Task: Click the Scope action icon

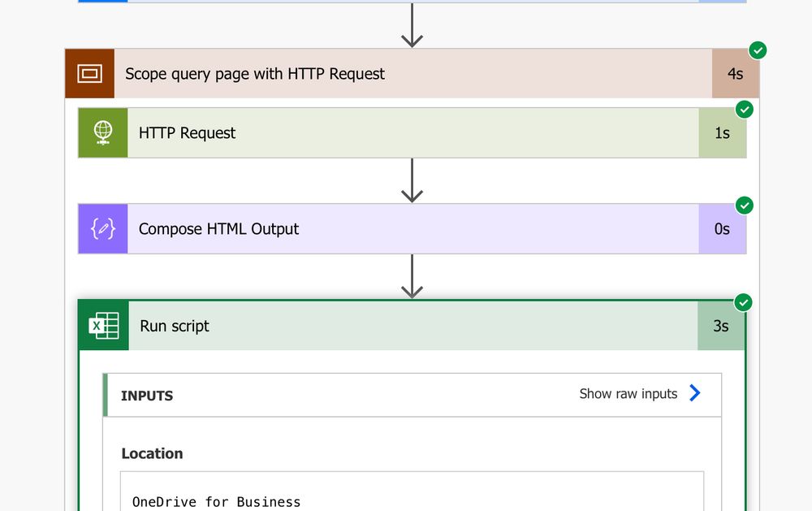Action: pyautogui.click(x=89, y=73)
